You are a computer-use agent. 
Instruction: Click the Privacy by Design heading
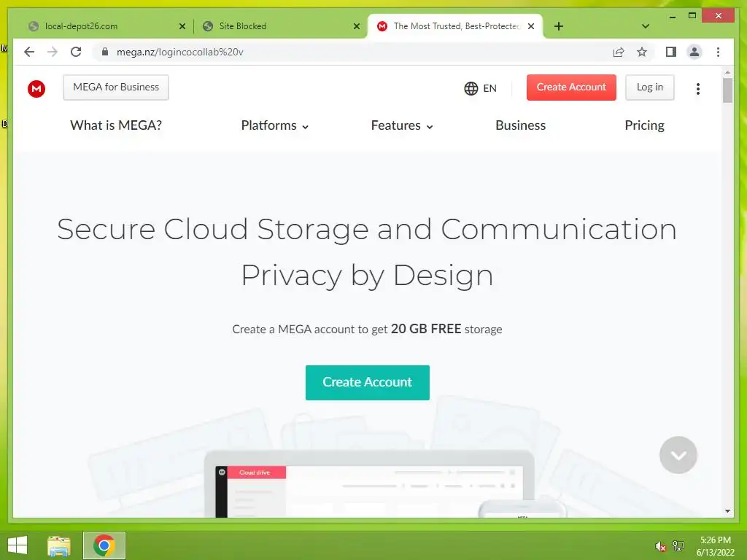coord(367,275)
